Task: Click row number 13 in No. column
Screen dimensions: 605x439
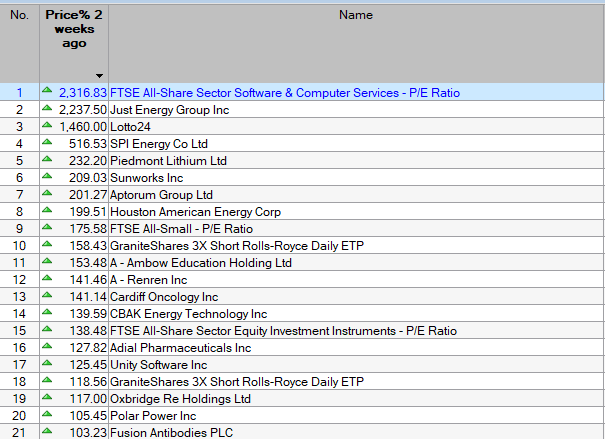Action: tap(19, 296)
